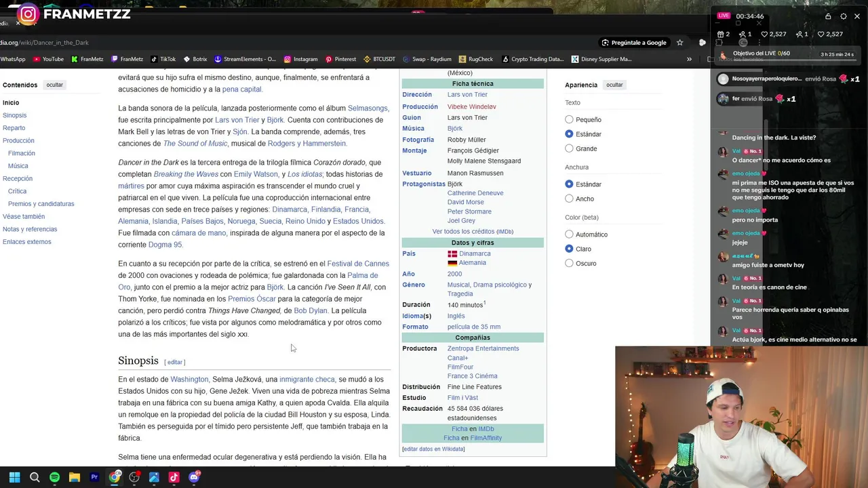Hide the Apariencia panel with ocultar
The width and height of the screenshot is (868, 488).
[614, 85]
